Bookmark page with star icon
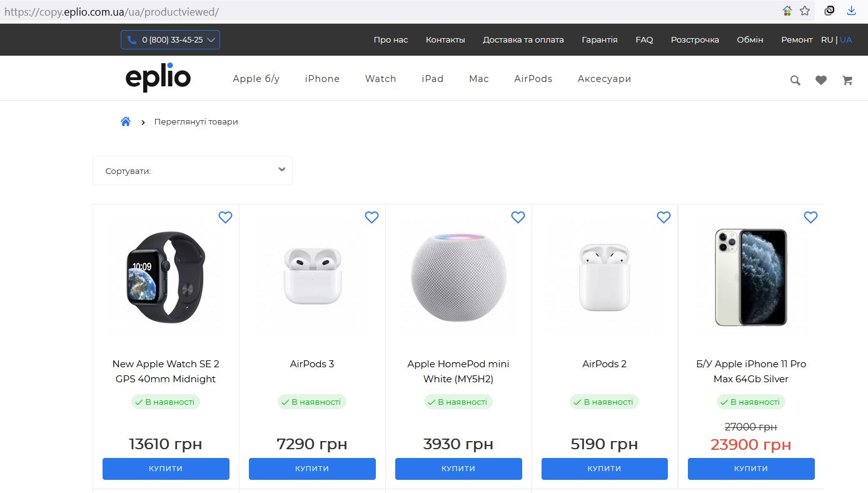 [x=805, y=11]
